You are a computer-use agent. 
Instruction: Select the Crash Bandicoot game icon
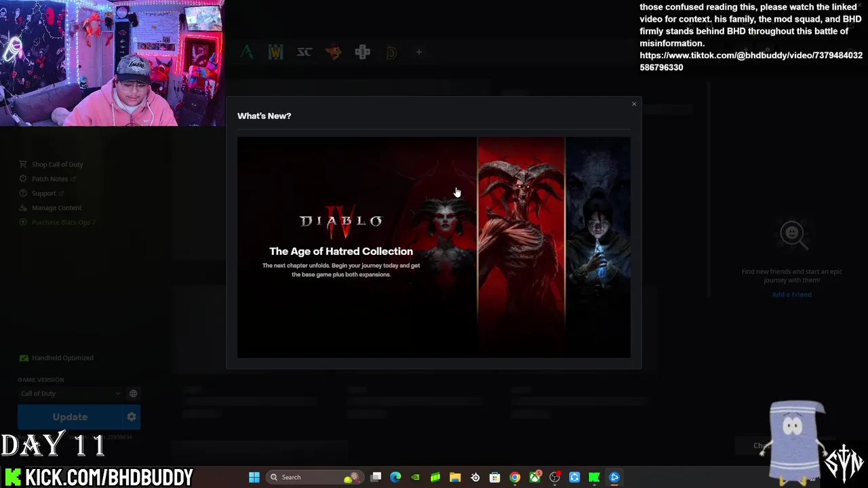(x=333, y=52)
